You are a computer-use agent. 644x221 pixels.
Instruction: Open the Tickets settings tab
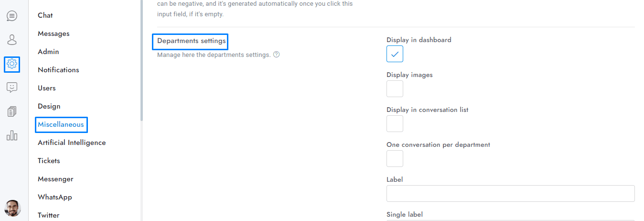click(x=49, y=161)
